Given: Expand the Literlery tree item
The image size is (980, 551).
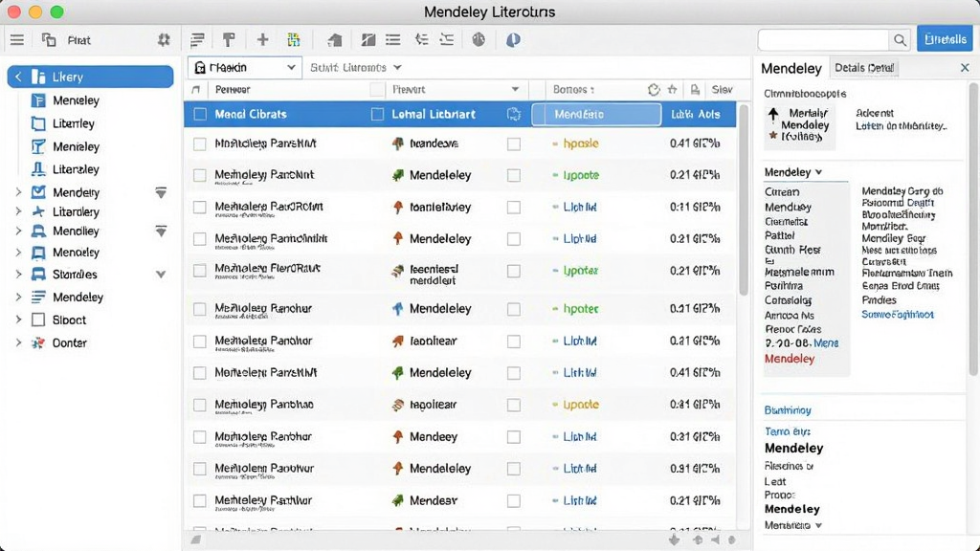Looking at the screenshot, I should [x=19, y=211].
